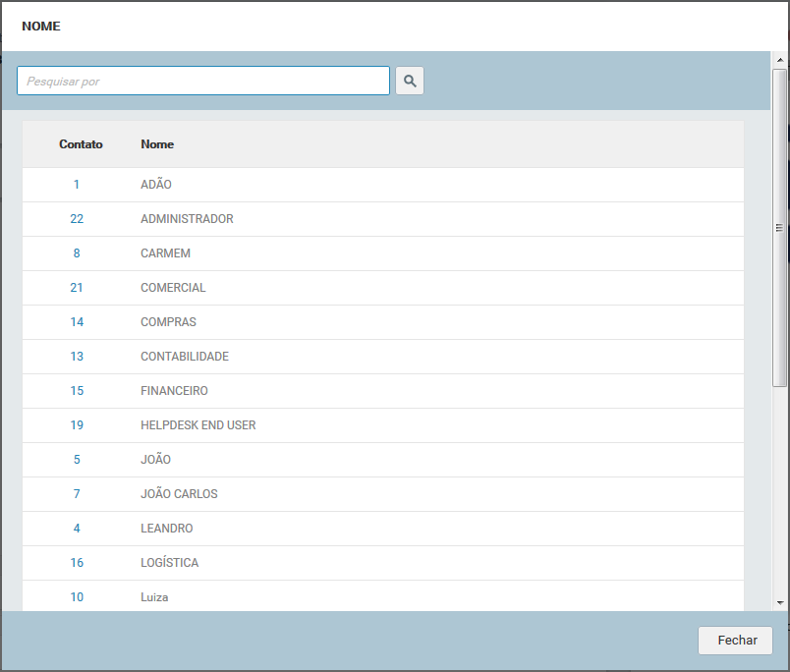Focus the 'Pesquisar por' search field
The width and height of the screenshot is (790, 672).
pyautogui.click(x=203, y=81)
